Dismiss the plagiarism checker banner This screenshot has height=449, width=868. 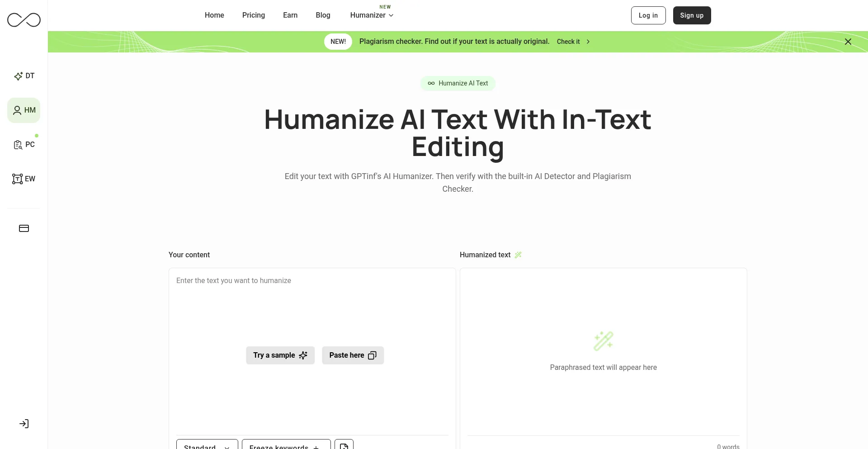848,42
